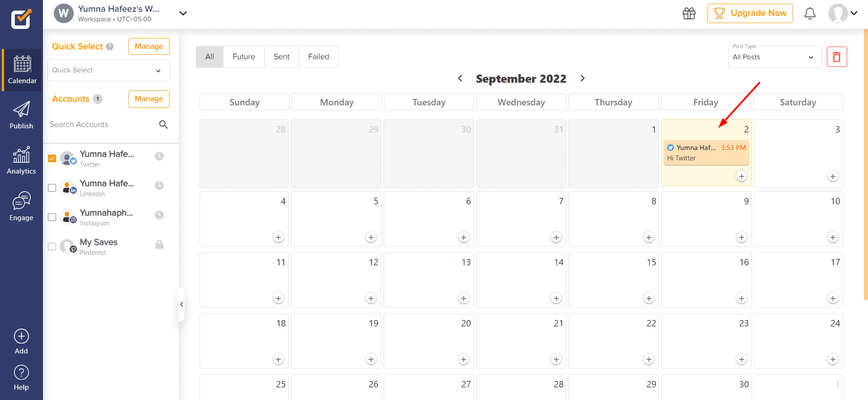
Task: Click the gift icon in header
Action: pos(689,14)
